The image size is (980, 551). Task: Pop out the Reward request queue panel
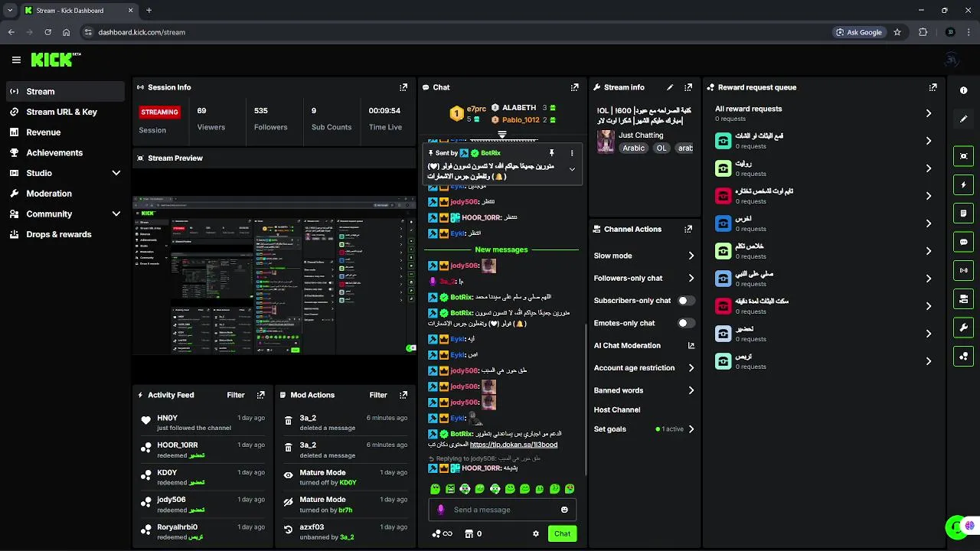coord(933,87)
